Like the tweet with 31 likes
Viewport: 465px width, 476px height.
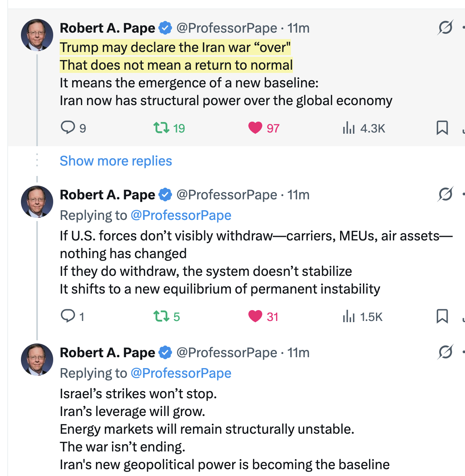click(x=255, y=316)
